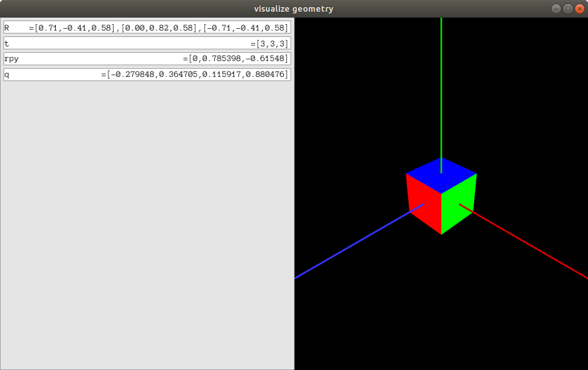Click the green face of the cube
The height and width of the screenshot is (370, 588).
pos(458,204)
